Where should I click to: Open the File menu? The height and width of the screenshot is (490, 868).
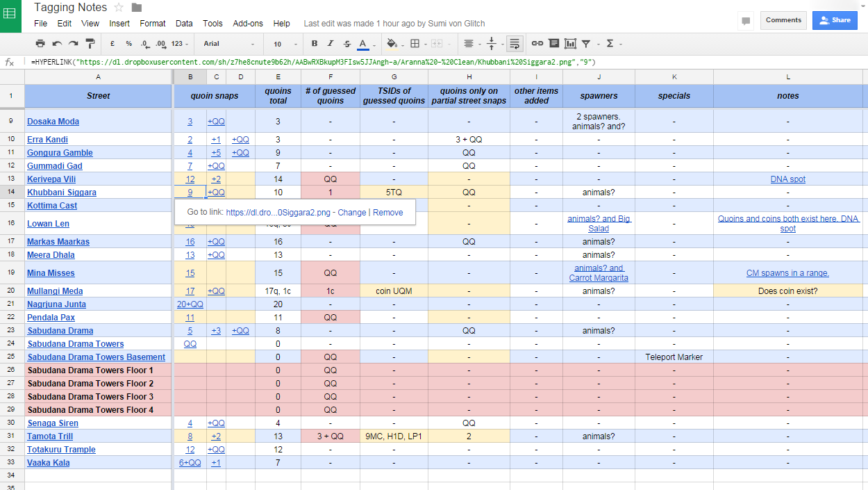(x=41, y=23)
